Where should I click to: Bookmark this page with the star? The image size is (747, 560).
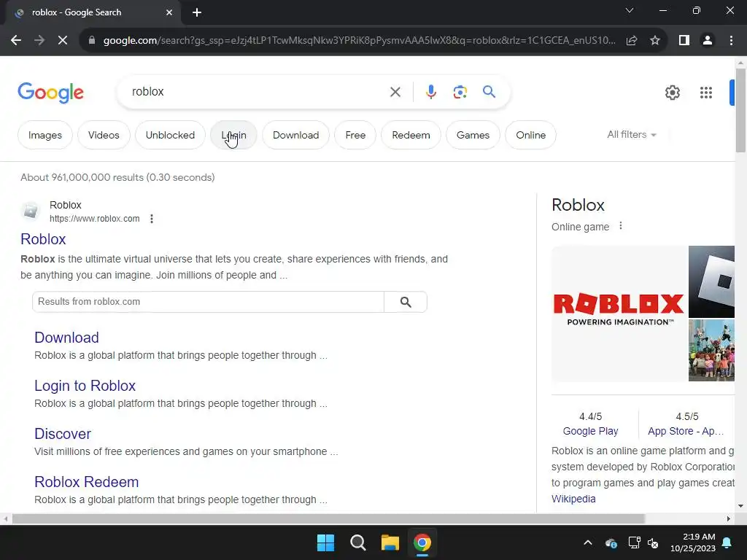coord(655,41)
